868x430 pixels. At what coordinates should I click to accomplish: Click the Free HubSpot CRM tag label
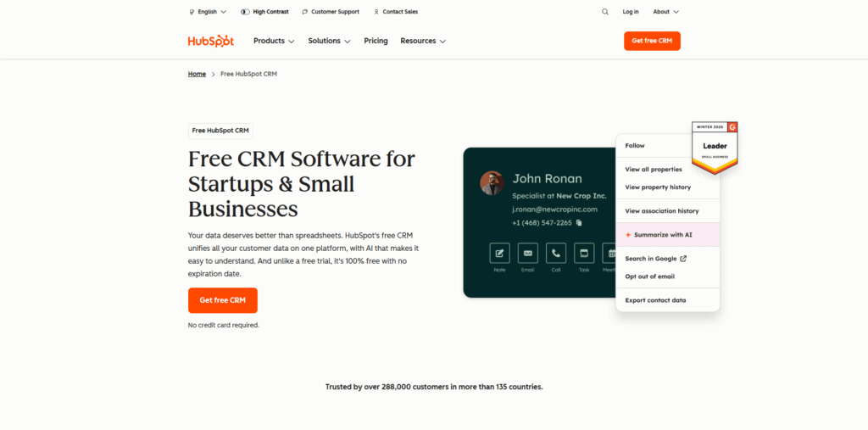tap(220, 131)
